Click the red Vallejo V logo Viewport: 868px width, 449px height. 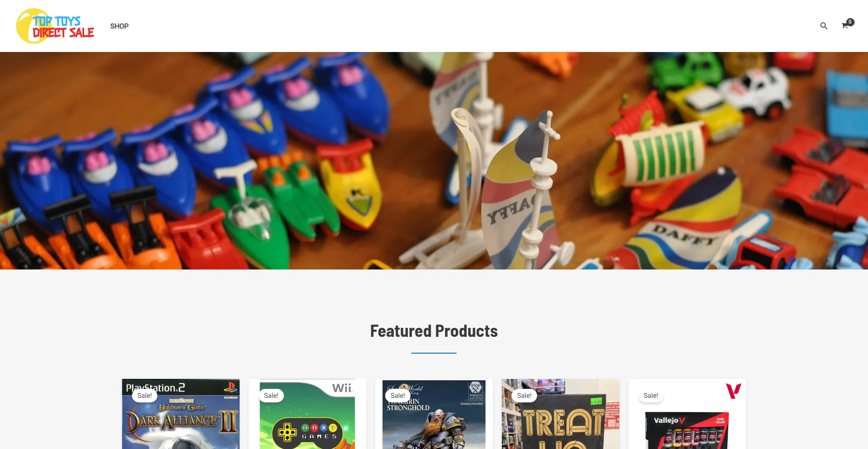point(733,391)
